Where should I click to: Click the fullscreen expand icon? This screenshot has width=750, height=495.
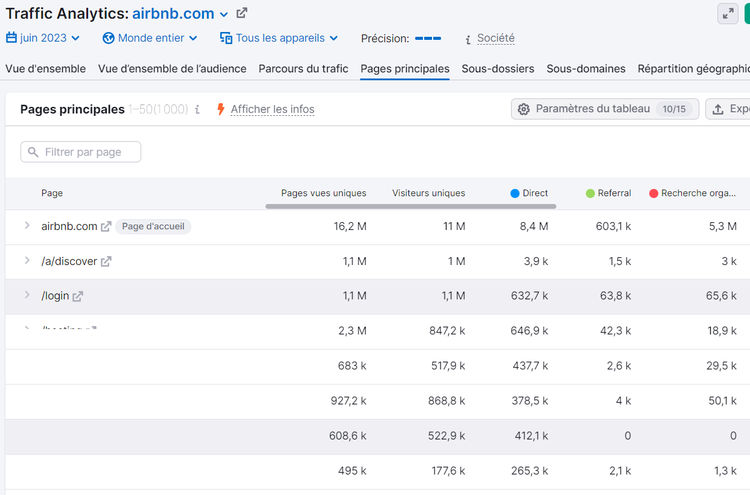pyautogui.click(x=728, y=13)
